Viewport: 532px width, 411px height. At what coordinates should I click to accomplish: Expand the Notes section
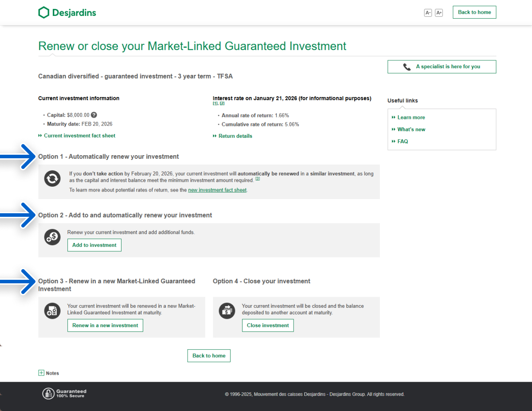click(42, 373)
